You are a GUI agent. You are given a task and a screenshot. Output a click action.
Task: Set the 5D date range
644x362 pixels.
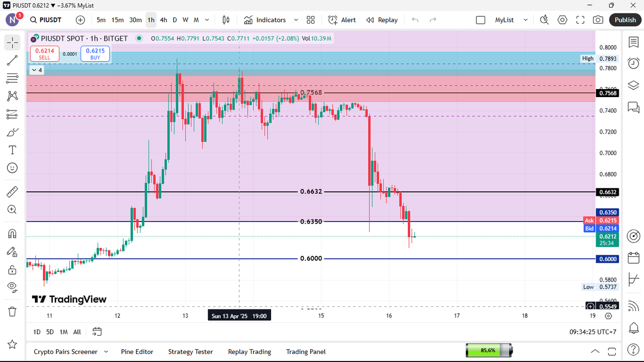50,332
